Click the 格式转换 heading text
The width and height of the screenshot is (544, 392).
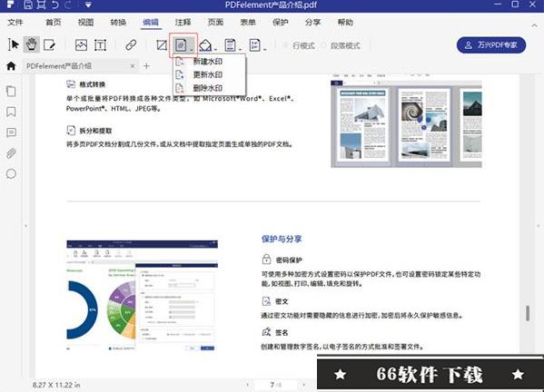tap(93, 84)
